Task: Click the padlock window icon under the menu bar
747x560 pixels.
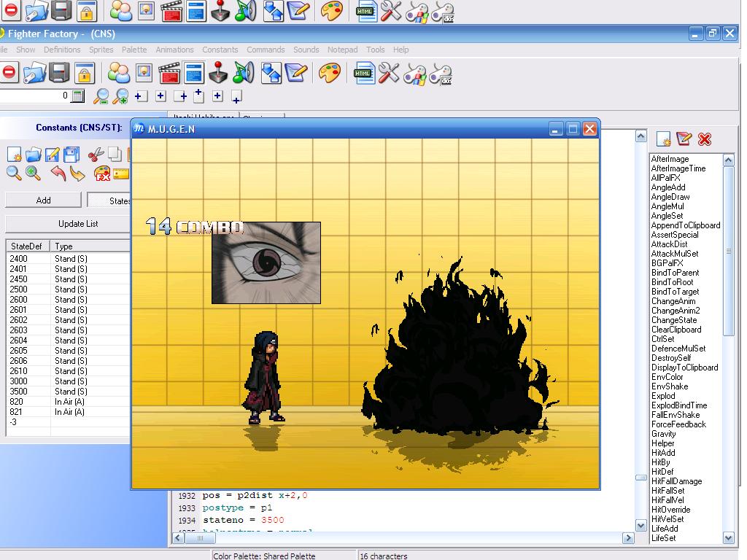Action: (x=84, y=73)
